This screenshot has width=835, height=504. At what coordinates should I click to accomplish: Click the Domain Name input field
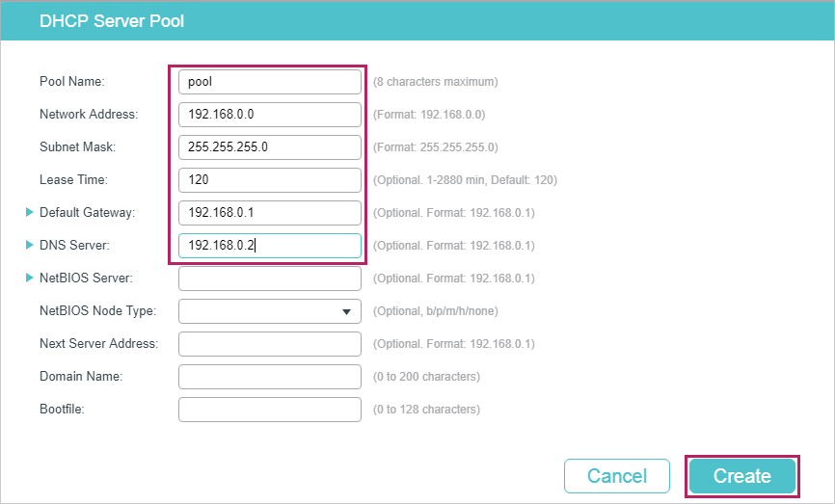coord(269,377)
